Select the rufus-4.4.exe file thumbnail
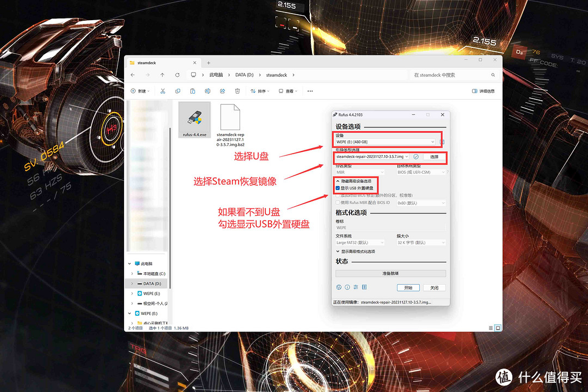This screenshot has height=392, width=588. 194,120
